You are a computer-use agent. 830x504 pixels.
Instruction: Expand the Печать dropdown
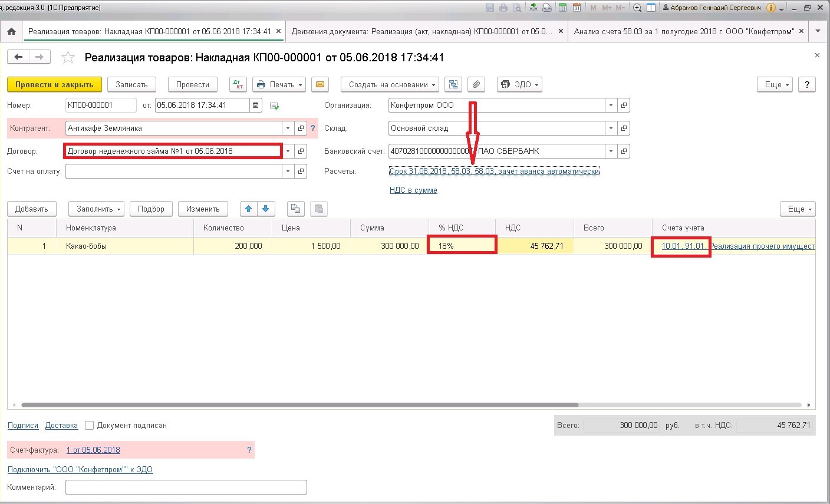point(279,84)
